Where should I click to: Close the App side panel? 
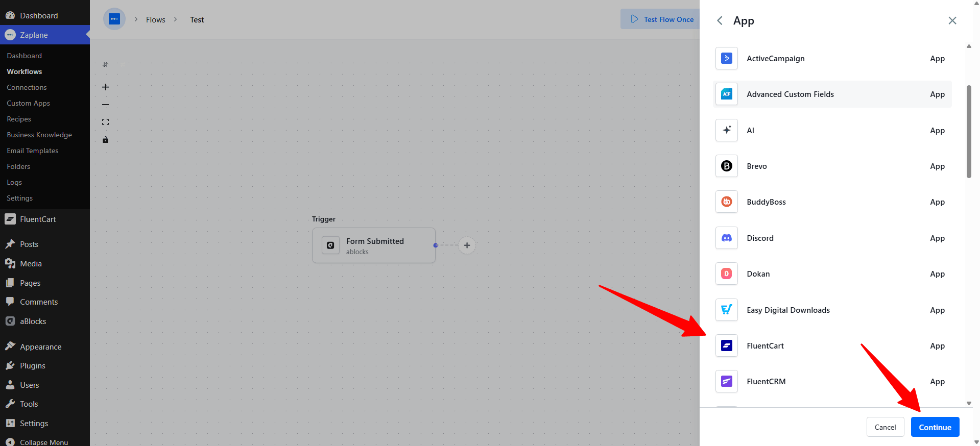coord(952,20)
